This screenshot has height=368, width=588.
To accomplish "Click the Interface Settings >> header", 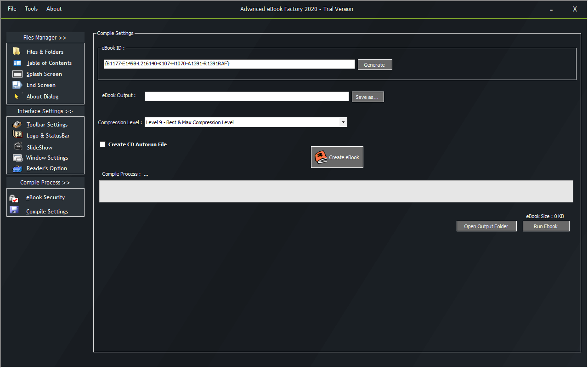I will [45, 111].
